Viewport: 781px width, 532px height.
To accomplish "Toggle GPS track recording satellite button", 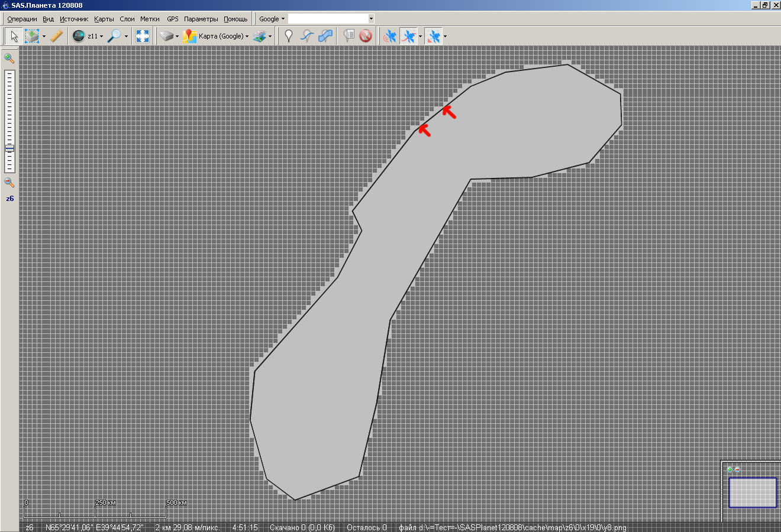I will point(408,36).
